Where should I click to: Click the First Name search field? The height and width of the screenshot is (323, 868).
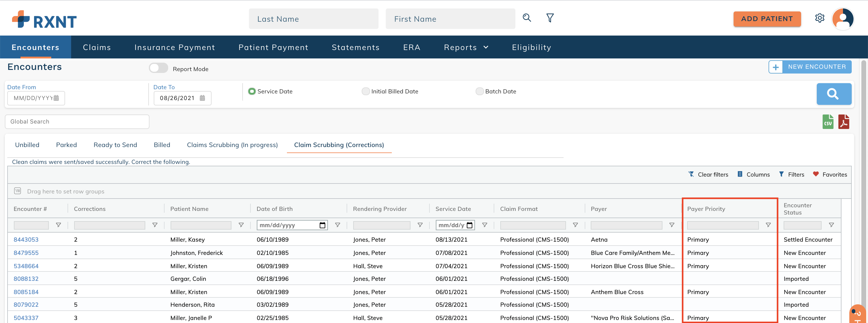(450, 19)
